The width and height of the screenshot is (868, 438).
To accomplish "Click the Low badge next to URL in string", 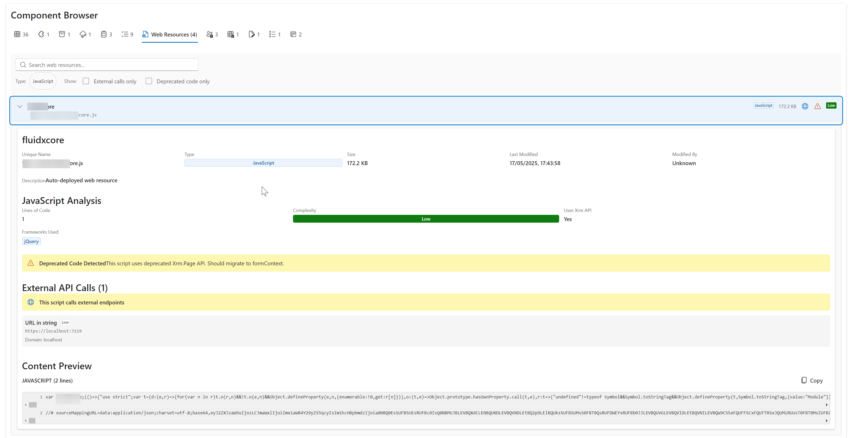I will click(65, 322).
